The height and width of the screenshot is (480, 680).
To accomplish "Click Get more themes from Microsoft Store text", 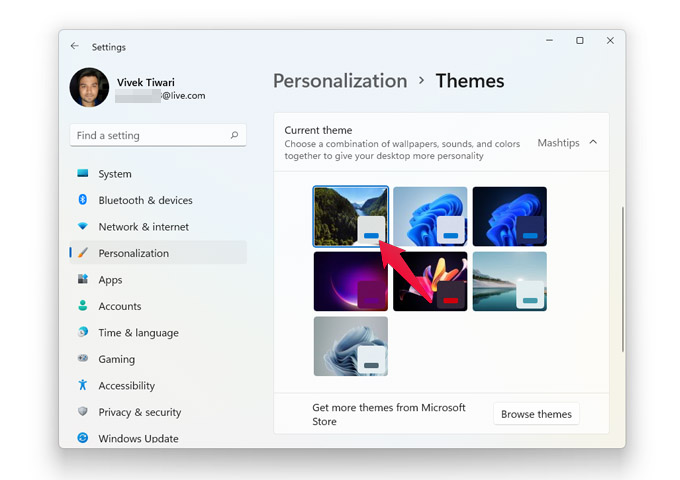I will (389, 414).
